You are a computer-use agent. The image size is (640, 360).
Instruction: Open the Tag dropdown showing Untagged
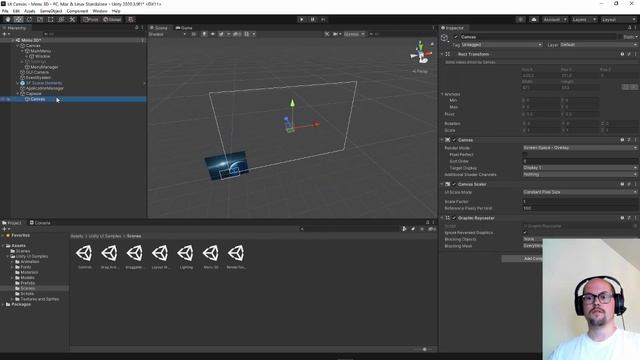pos(502,45)
